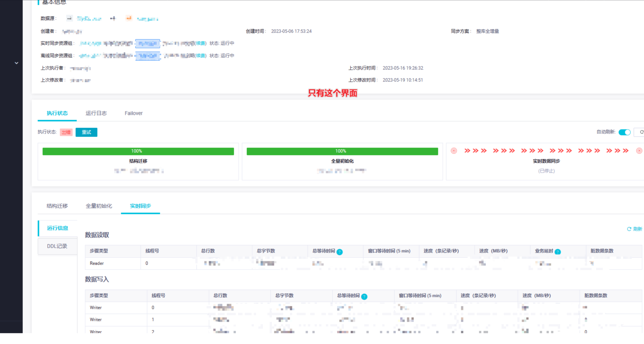Viewport: 644px width, 344px height.
Task: Select the 全量初始化 sub-tab
Action: (99, 206)
